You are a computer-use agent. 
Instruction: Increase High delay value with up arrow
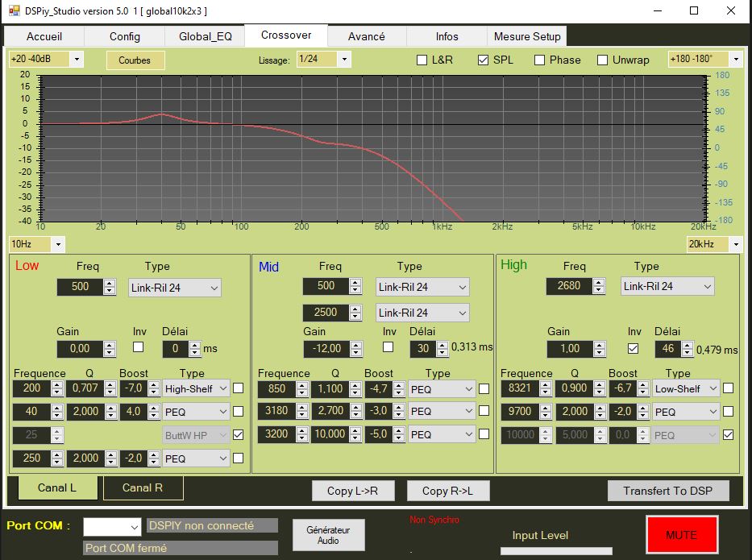pos(687,345)
